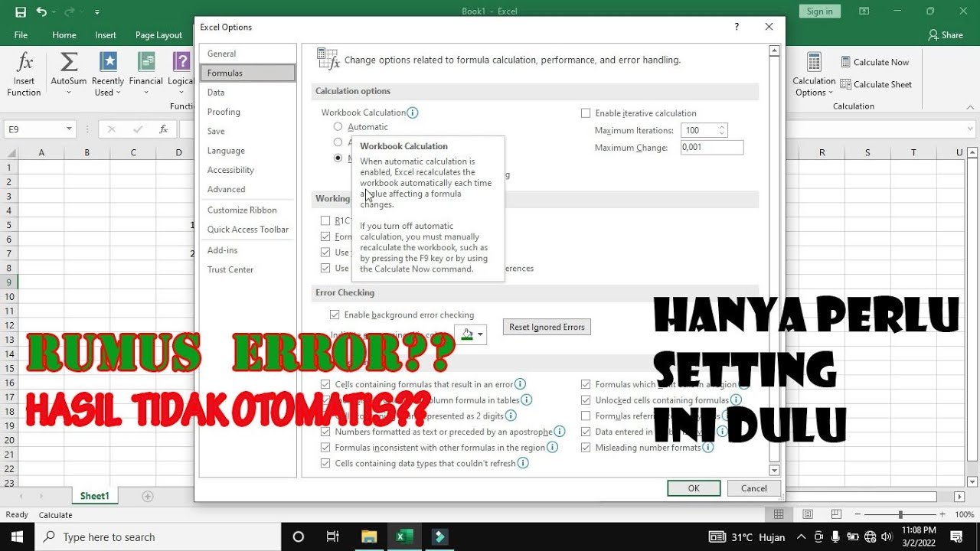Click the zoom in plus icon
Viewport: 980px width, 551px height.
click(942, 515)
